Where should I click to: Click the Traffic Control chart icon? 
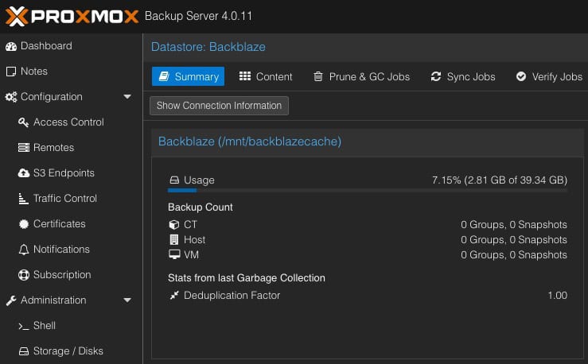(24, 199)
